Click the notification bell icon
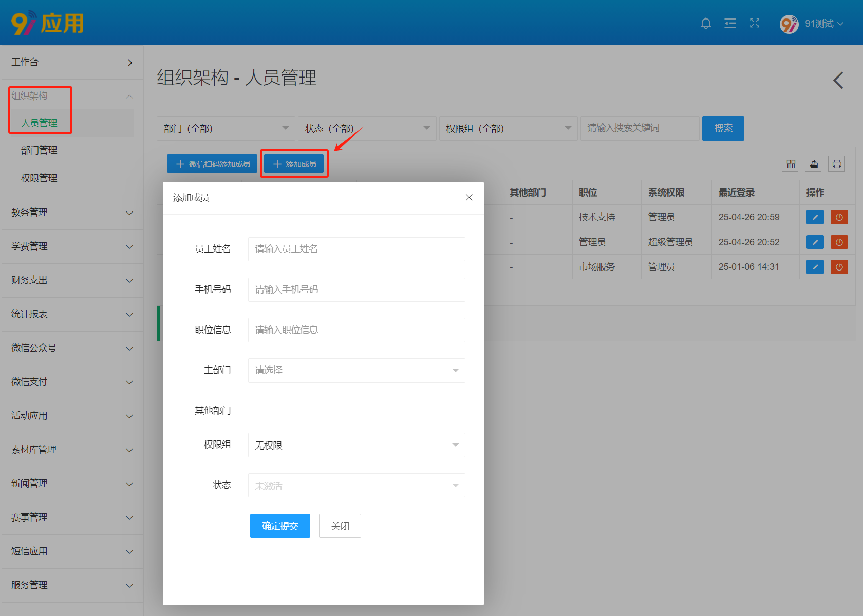This screenshot has width=863, height=616. [706, 24]
